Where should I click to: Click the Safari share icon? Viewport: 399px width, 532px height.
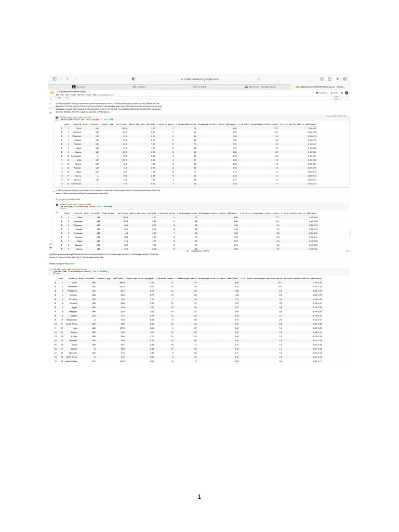pyautogui.click(x=329, y=79)
